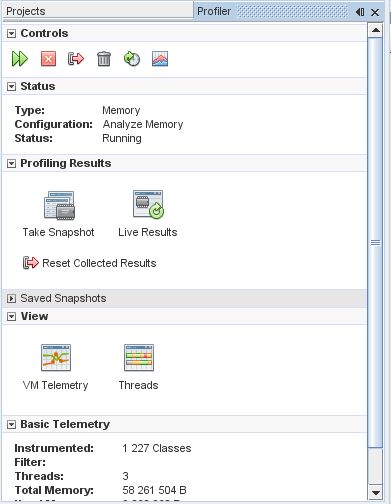Minimize the Profiler panel with the slide icon
The width and height of the screenshot is (391, 504).
coord(360,12)
